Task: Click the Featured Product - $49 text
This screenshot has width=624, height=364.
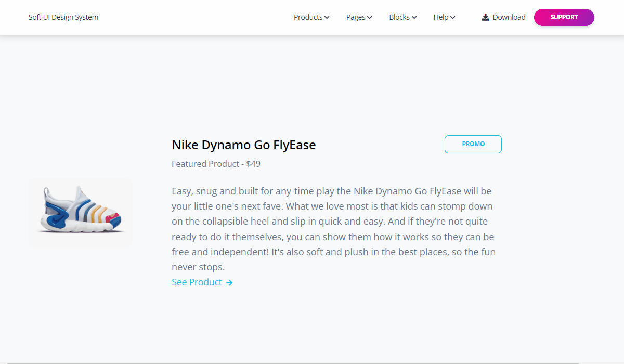Action: 216,164
